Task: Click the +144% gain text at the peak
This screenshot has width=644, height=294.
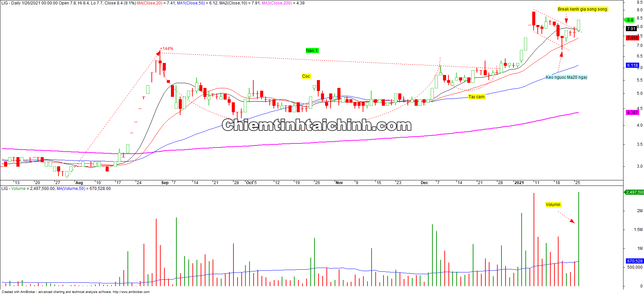Action: (167, 49)
